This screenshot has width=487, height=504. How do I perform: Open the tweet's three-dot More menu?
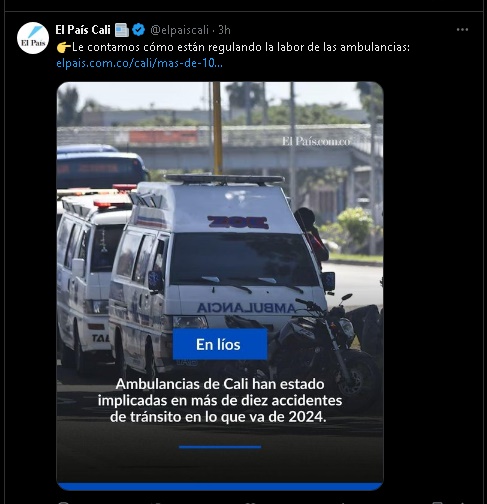[x=462, y=30]
